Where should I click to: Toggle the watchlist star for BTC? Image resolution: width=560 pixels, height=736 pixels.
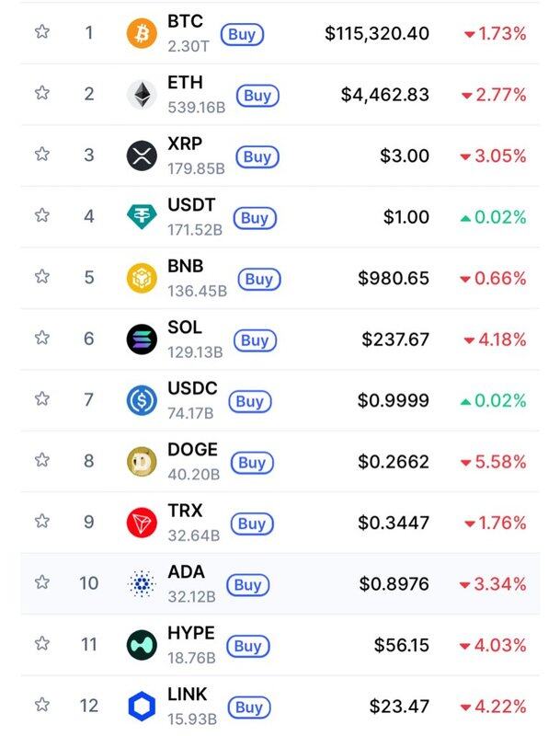[42, 32]
